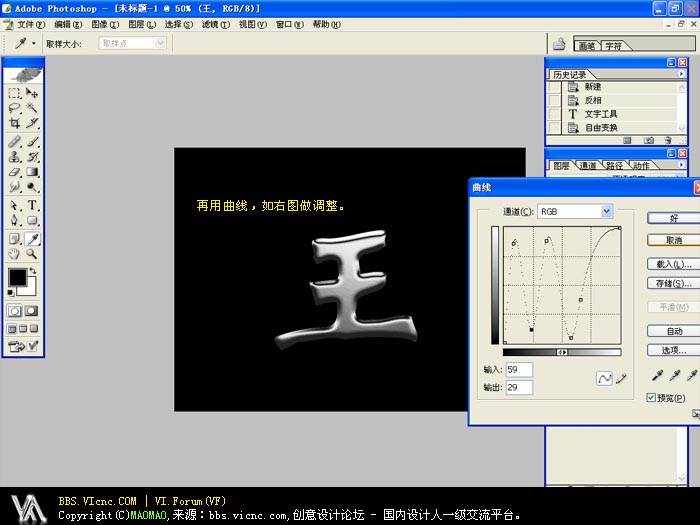Select the Zoom magnifier tool

coord(32,254)
